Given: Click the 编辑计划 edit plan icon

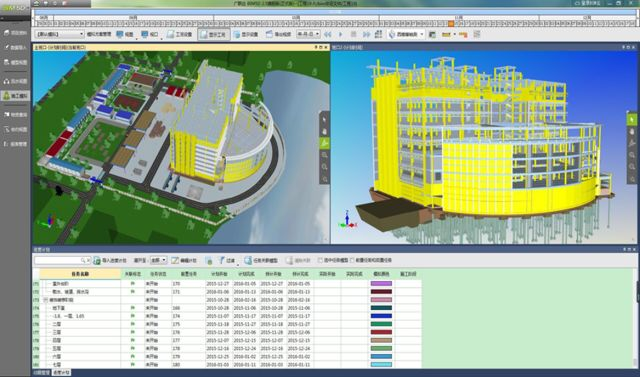Looking at the screenshot, I should 175,260.
